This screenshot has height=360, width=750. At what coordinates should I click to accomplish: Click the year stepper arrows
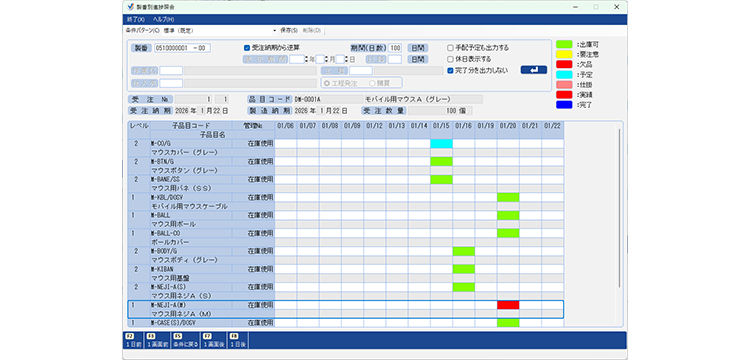click(306, 59)
